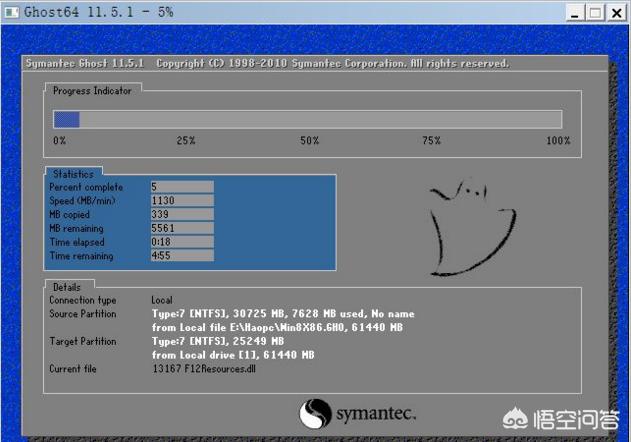Click the Copyright Symantec Corporation text
Viewport: 631px width, 442px height.
pos(332,64)
